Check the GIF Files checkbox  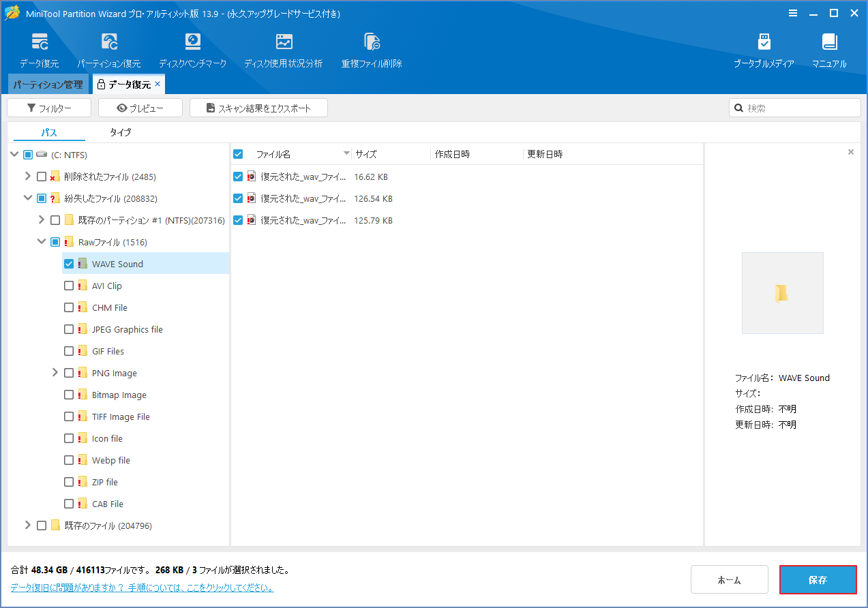(x=69, y=351)
